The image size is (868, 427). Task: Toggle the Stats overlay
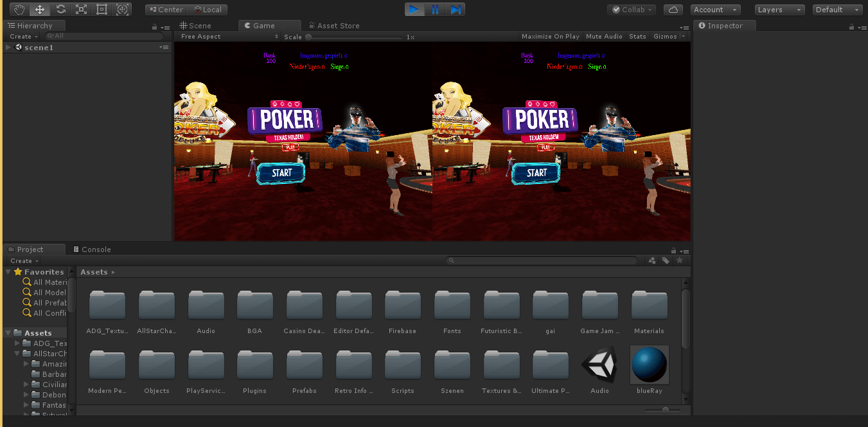coord(637,37)
